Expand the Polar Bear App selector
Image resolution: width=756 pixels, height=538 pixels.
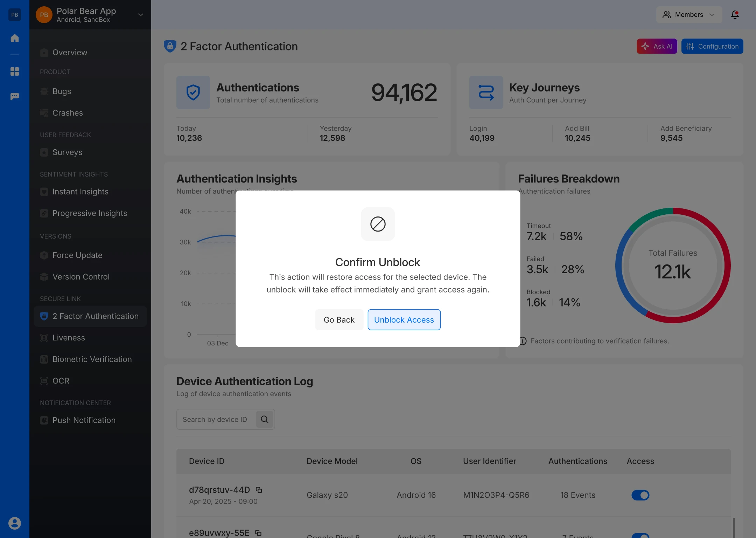(x=140, y=15)
